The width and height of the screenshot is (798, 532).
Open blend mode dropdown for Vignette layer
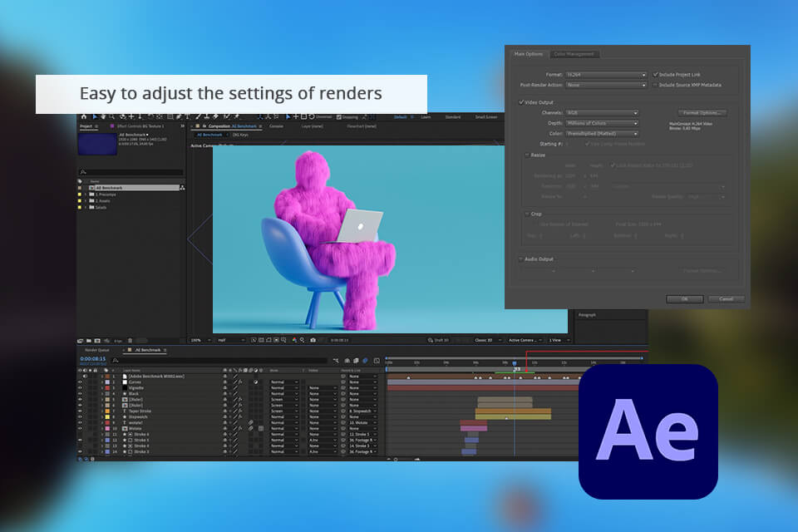(x=284, y=388)
